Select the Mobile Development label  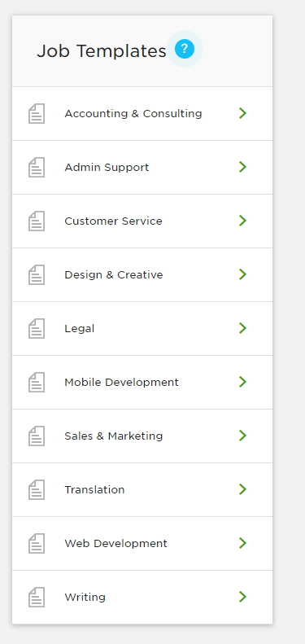[x=121, y=383]
